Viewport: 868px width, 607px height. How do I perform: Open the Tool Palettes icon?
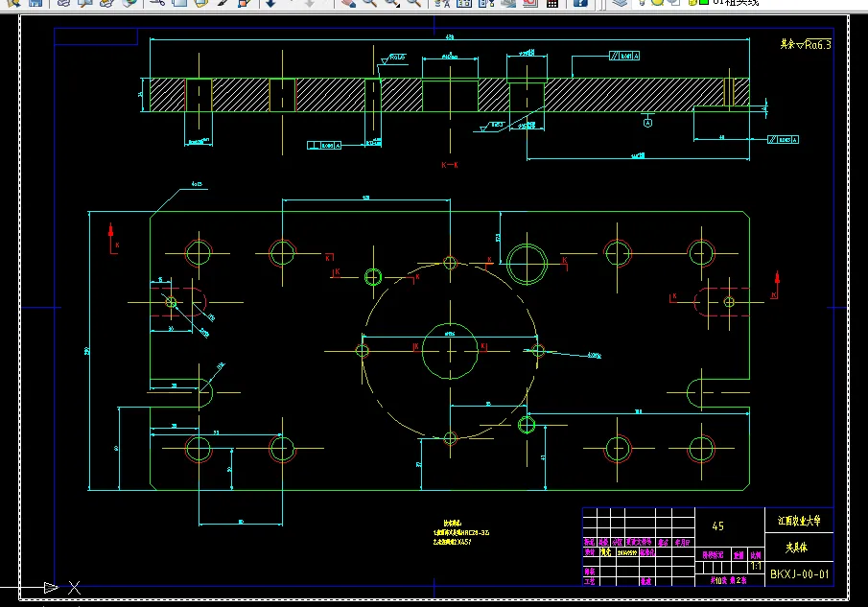pos(486,3)
